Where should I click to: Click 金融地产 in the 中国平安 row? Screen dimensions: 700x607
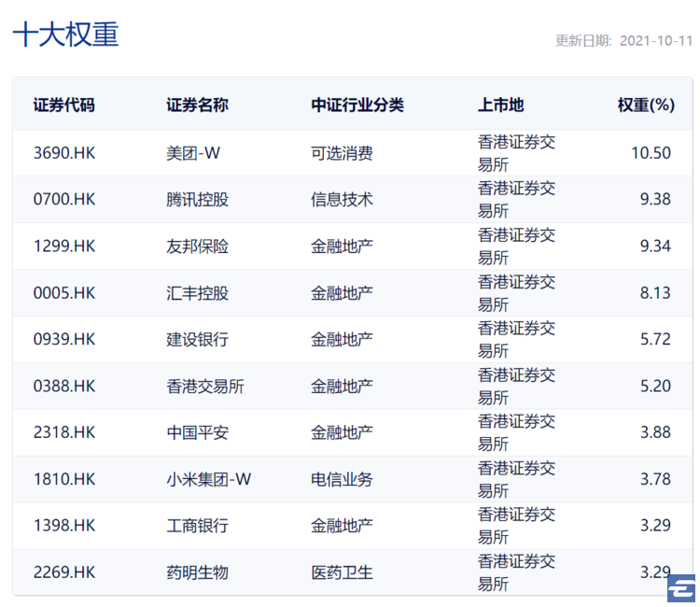click(342, 432)
